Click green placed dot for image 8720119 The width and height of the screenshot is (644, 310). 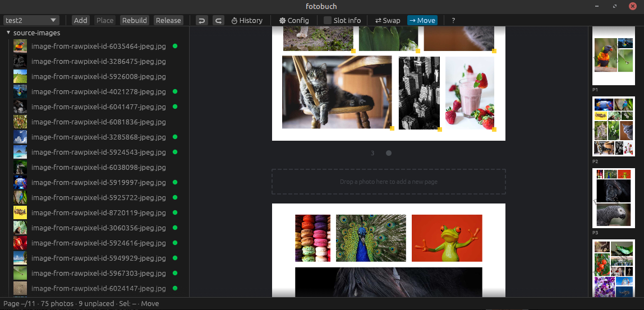pyautogui.click(x=175, y=212)
